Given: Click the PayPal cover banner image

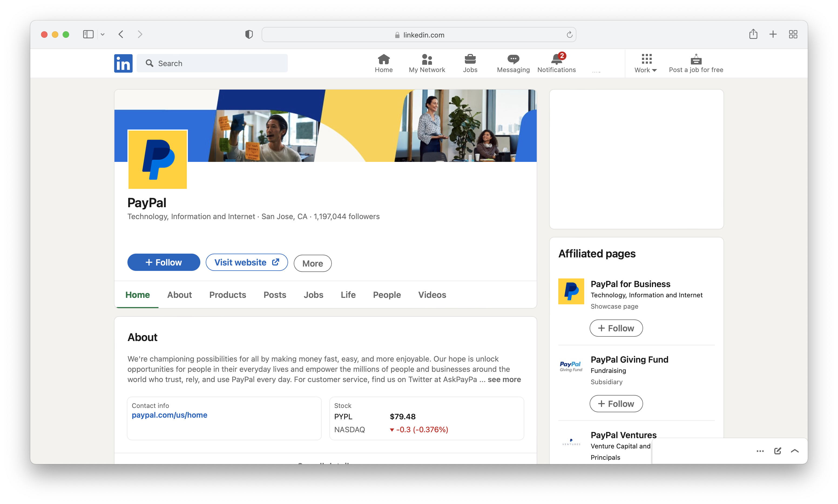Looking at the screenshot, I should 326,126.
